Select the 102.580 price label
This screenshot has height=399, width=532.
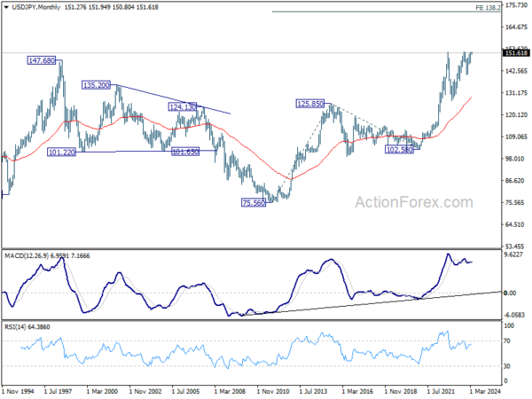(x=399, y=150)
